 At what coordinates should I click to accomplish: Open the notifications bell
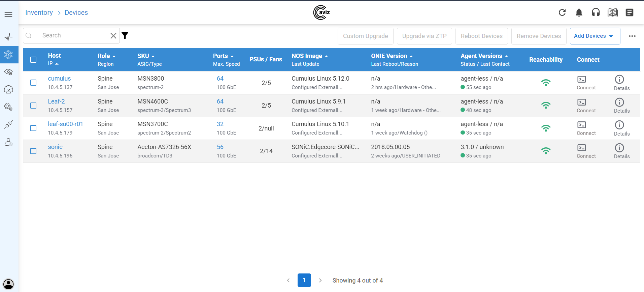point(579,12)
